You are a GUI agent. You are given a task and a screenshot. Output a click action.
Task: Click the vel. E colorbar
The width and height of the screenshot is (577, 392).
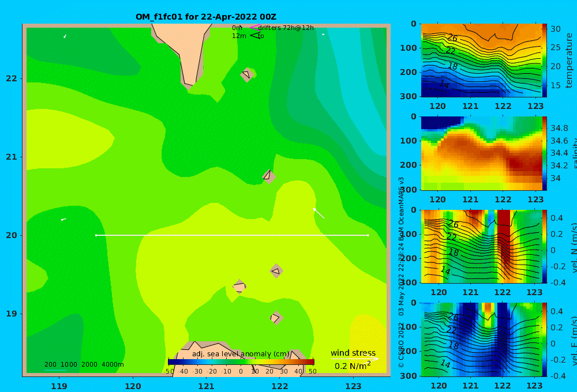(545, 340)
